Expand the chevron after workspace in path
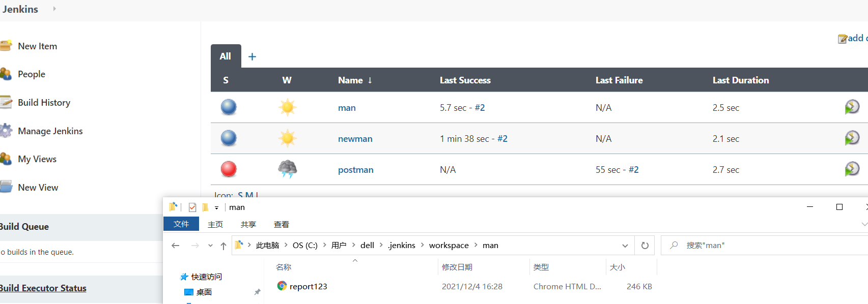This screenshot has width=868, height=304. click(476, 245)
